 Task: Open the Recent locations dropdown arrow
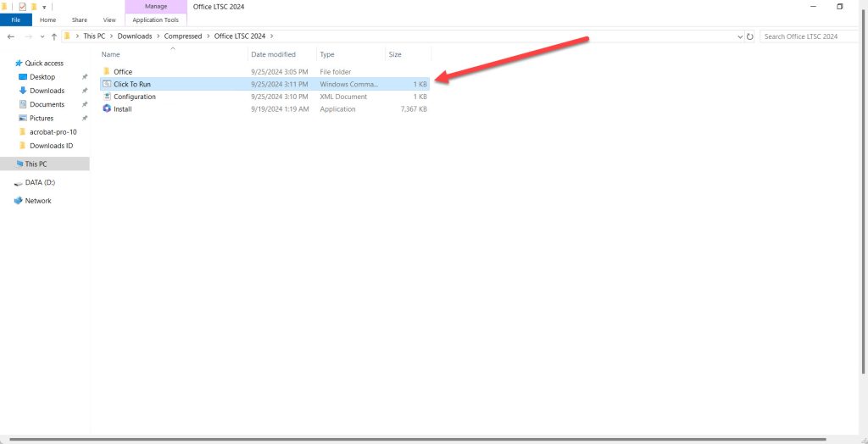tap(42, 36)
